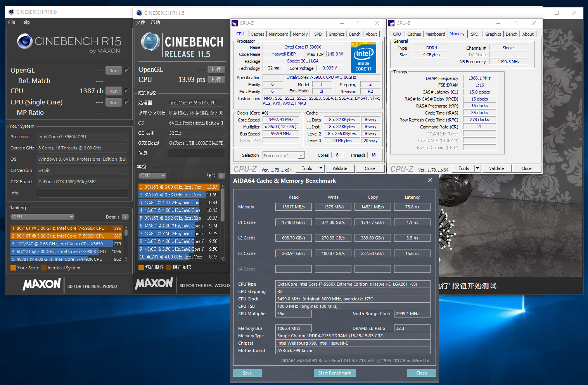Open the CPU ranking dropdown in Cinebench R15
The width and height of the screenshot is (588, 385).
point(43,217)
